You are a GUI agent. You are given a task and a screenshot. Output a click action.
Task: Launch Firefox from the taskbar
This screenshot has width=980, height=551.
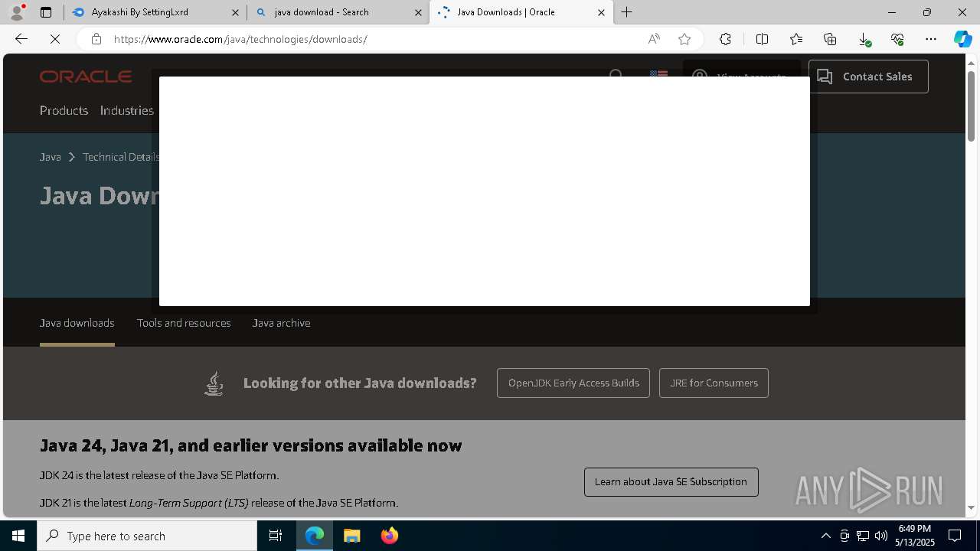390,536
